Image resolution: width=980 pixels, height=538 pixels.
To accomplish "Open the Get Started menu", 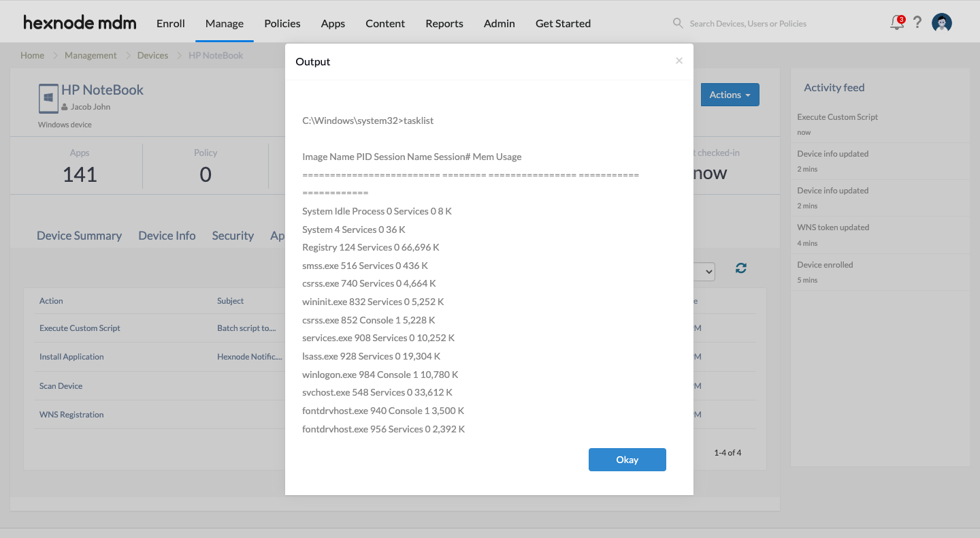I will tap(563, 23).
